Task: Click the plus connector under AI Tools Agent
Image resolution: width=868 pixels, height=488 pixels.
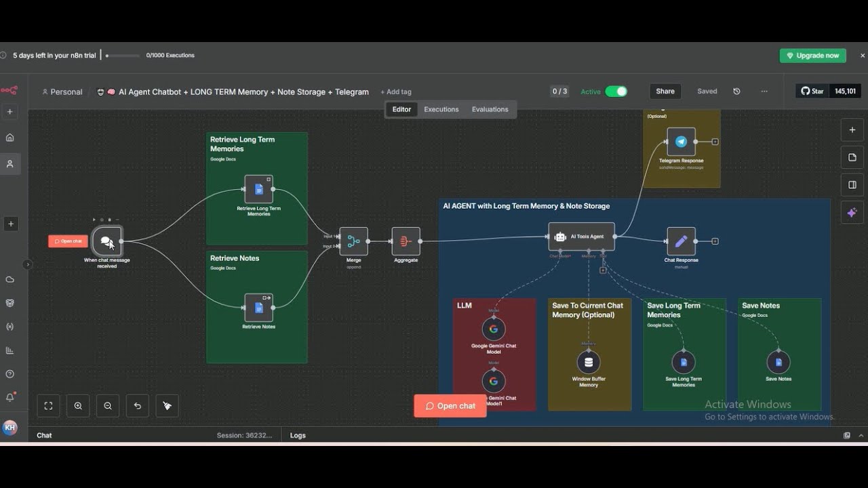Action: coord(603,270)
